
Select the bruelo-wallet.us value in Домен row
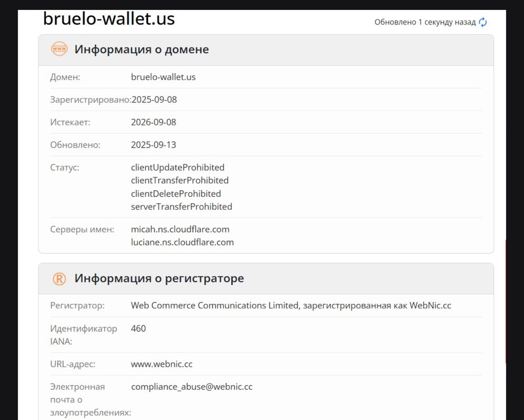163,77
